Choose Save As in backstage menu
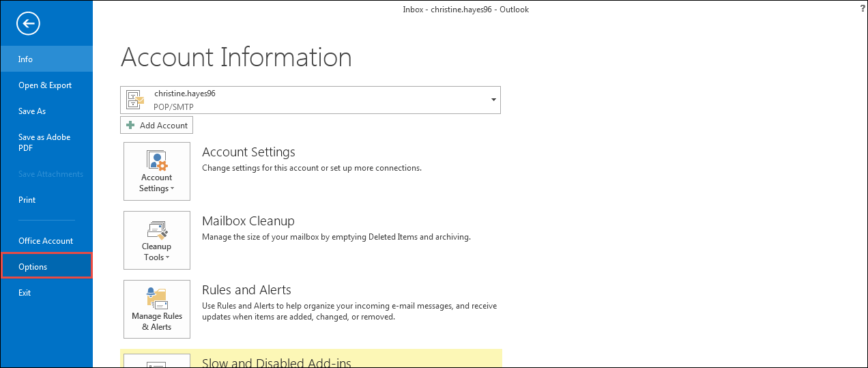 pyautogui.click(x=46, y=111)
